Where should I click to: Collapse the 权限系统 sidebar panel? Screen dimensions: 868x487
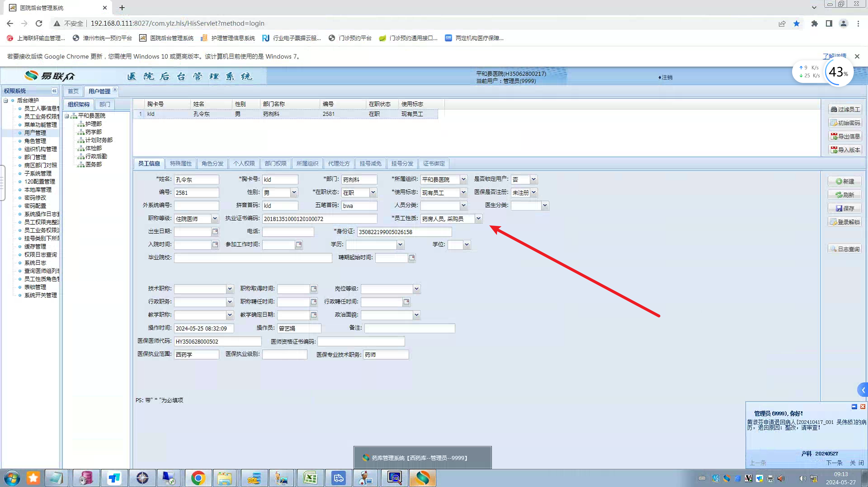point(54,91)
